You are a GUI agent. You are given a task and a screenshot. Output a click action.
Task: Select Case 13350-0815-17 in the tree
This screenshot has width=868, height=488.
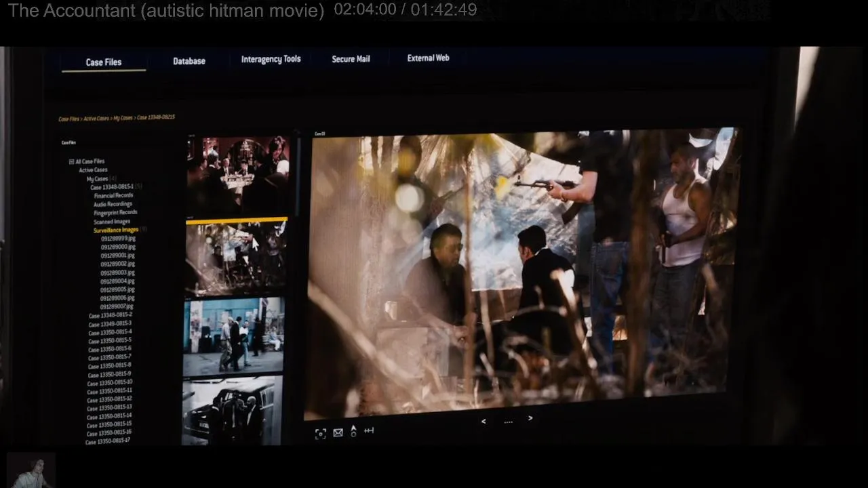point(108,441)
